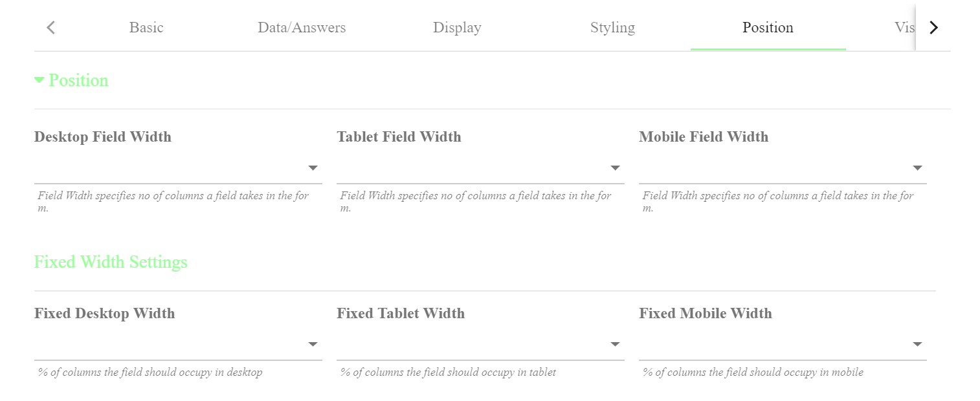The height and width of the screenshot is (401, 980).
Task: Click the Fixed Width Settings heading
Action: tap(111, 262)
